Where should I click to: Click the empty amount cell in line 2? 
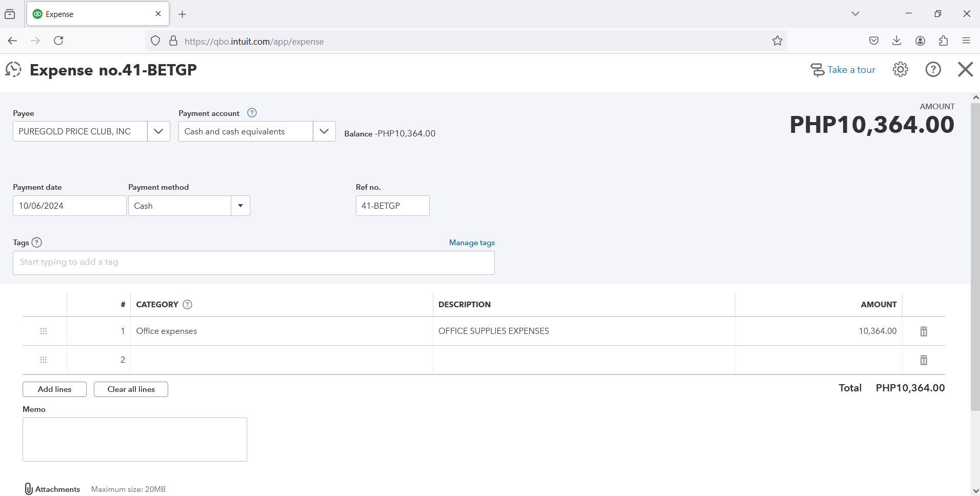[818, 360]
